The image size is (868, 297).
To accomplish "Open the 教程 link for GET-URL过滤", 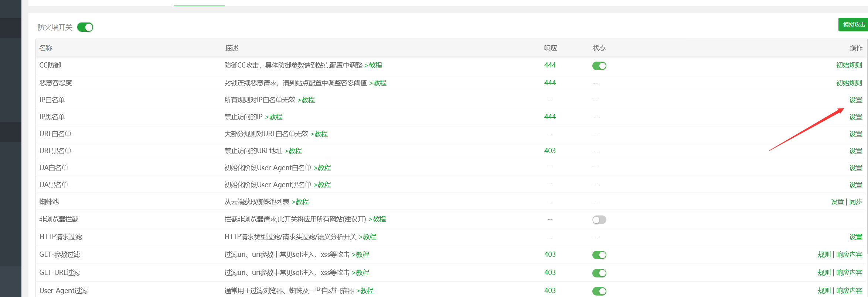I will [x=361, y=273].
